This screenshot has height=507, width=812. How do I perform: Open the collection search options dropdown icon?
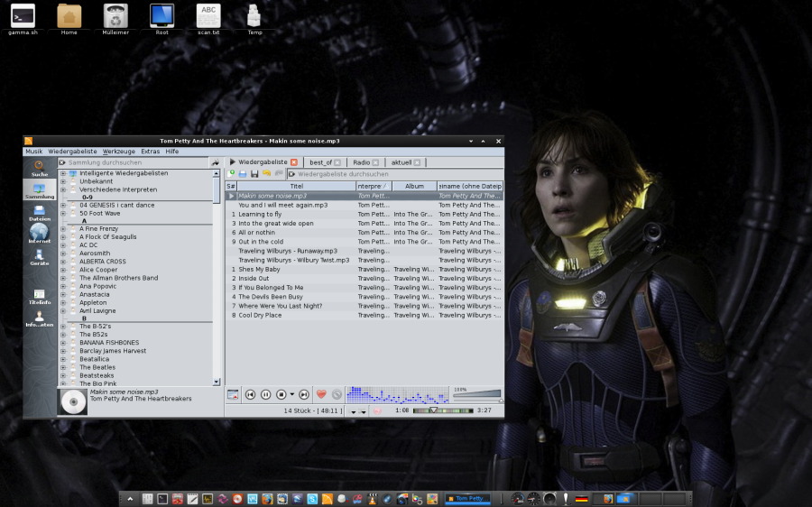pyautogui.click(x=62, y=162)
